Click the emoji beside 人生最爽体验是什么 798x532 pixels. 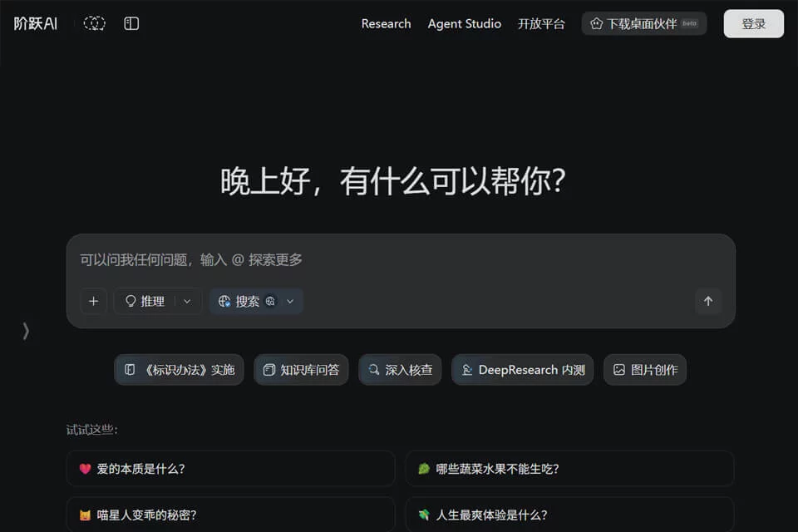(x=423, y=515)
